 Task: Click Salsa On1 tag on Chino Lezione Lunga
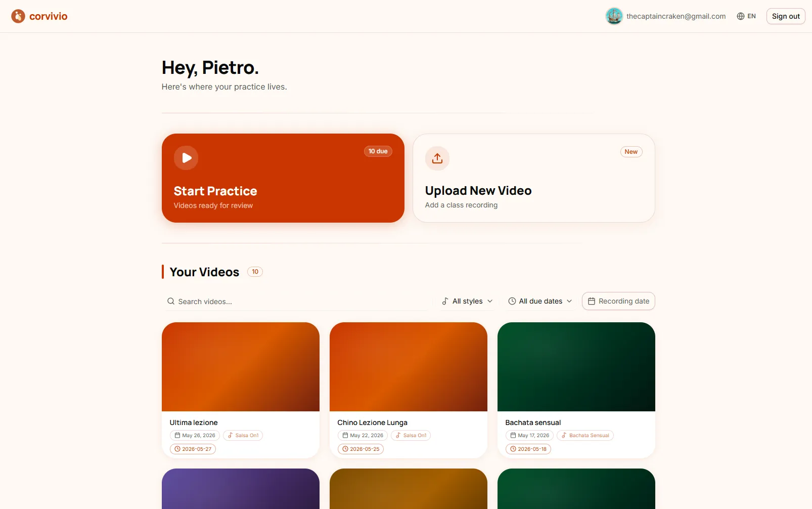(x=411, y=435)
